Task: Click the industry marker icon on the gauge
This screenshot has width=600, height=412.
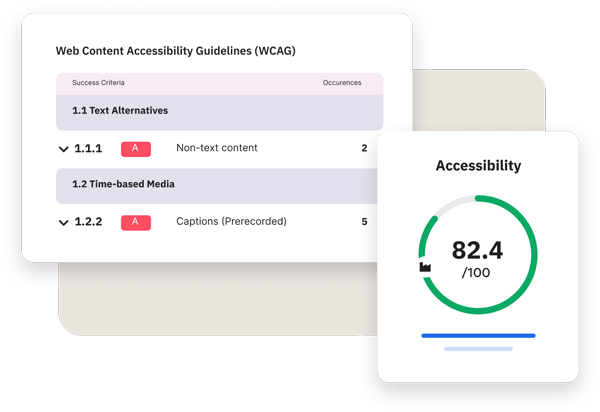Action: [424, 267]
